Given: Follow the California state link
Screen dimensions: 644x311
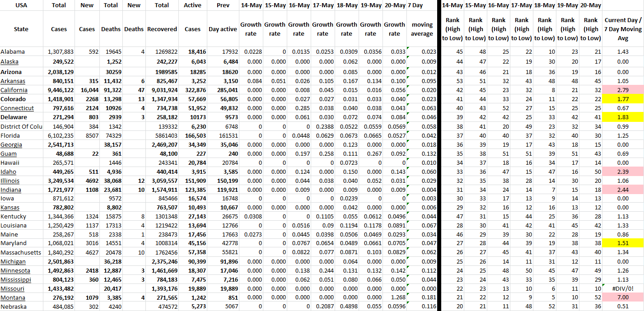Looking at the screenshot, I should pos(14,90).
